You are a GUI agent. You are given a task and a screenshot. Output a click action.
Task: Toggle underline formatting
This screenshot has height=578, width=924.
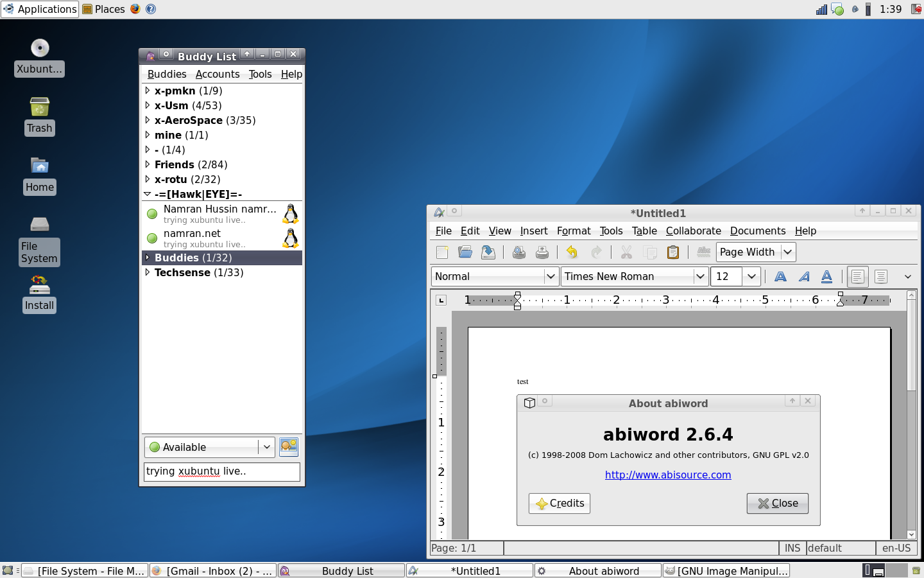pyautogui.click(x=826, y=277)
